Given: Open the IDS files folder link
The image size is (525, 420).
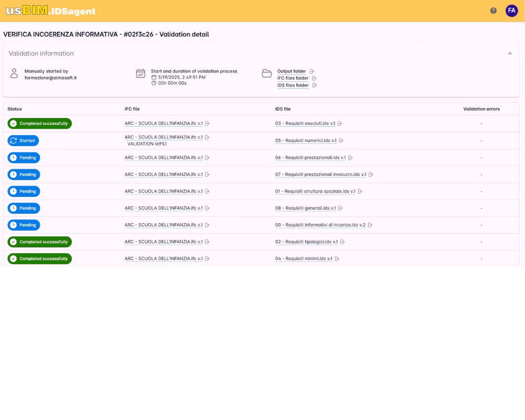Looking at the screenshot, I should point(293,86).
